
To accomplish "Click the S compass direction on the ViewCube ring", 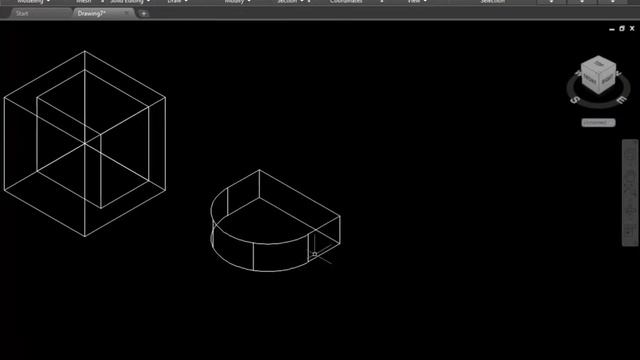I will click(575, 100).
